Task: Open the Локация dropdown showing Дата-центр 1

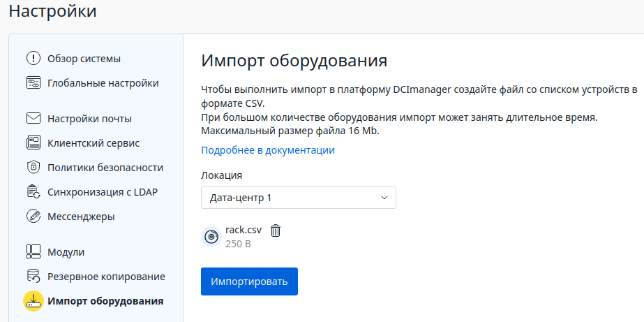Action: tap(298, 198)
